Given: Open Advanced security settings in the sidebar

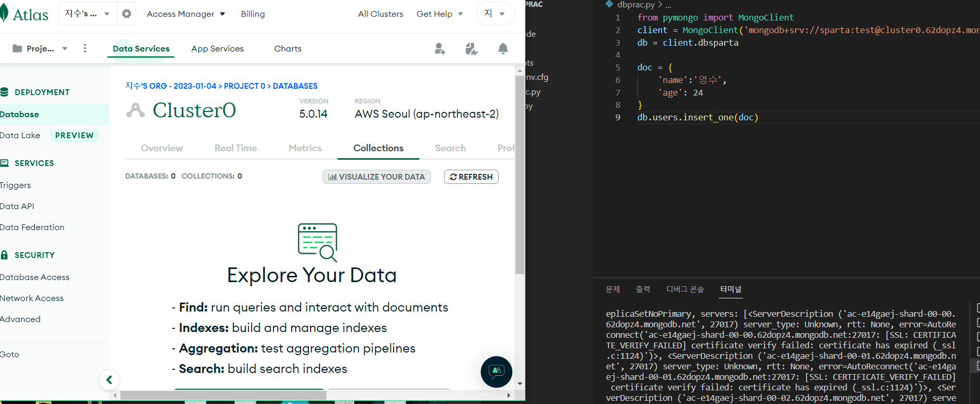Looking at the screenshot, I should pyautogui.click(x=20, y=319).
